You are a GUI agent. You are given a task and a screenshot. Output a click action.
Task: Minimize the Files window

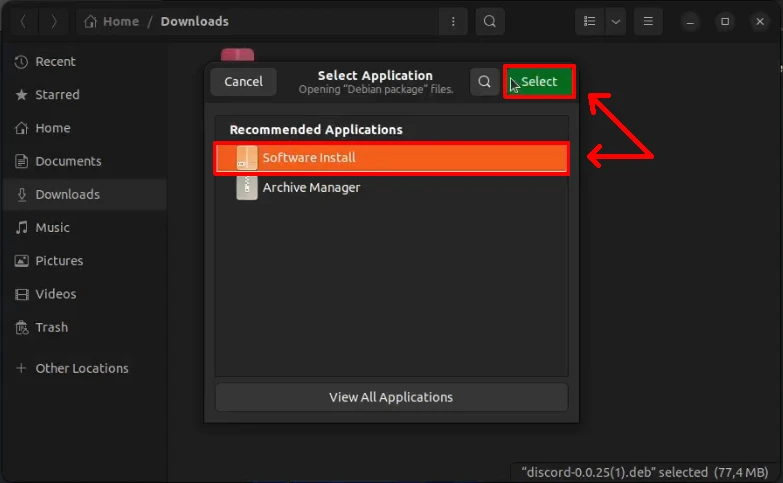(x=690, y=21)
